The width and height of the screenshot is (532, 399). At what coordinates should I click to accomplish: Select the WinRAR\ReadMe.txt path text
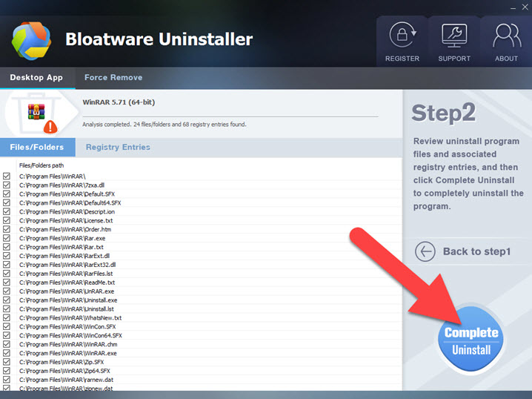pos(67,283)
